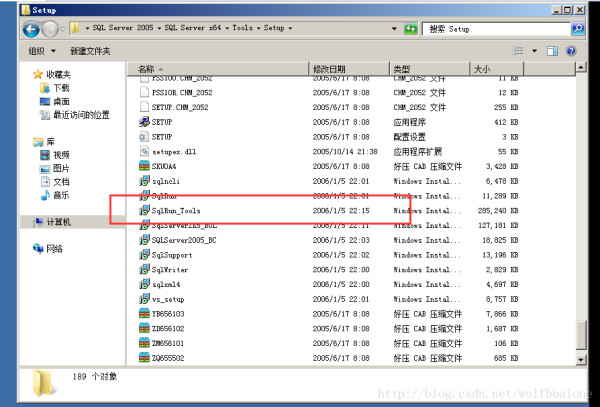Open the 文档 library
Viewport: 600px width, 407px height.
coord(61,182)
